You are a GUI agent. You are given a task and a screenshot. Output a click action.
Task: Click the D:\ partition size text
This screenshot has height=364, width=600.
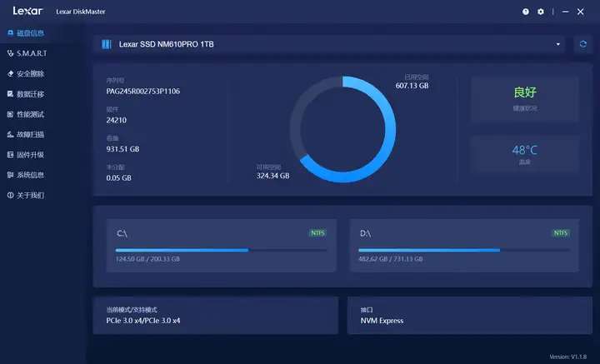point(391,259)
